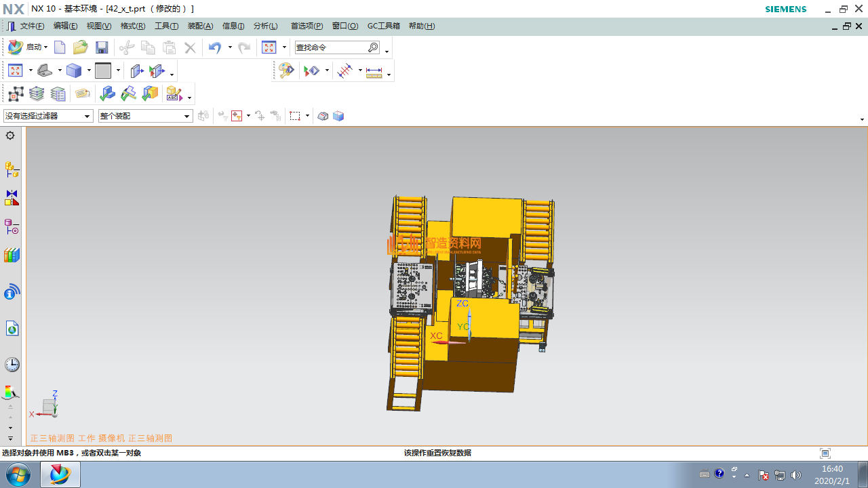This screenshot has width=868, height=488.
Task: Open the Assembly Navigator in the resource bar
Action: coord(12,169)
